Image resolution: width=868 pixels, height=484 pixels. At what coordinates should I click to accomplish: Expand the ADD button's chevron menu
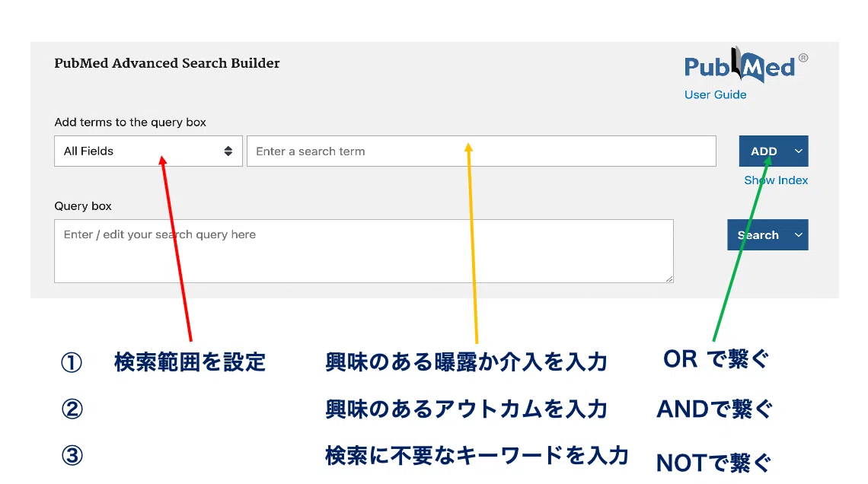click(798, 151)
